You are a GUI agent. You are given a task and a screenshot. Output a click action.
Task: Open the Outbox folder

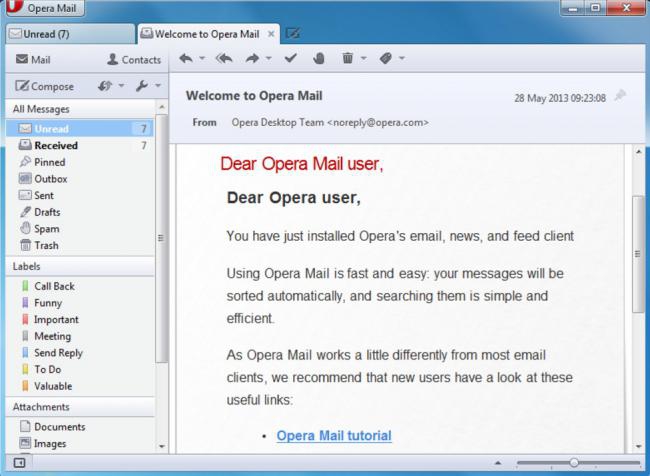point(80,179)
